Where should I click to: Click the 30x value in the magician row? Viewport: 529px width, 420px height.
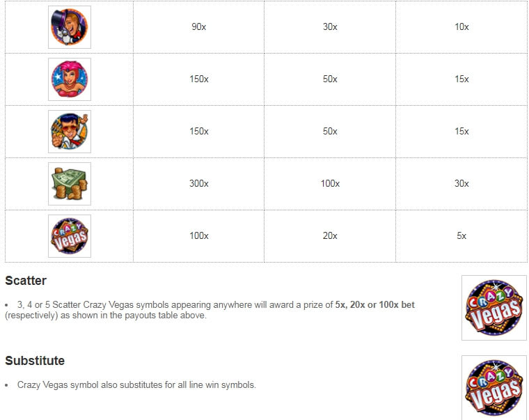pyautogui.click(x=330, y=27)
